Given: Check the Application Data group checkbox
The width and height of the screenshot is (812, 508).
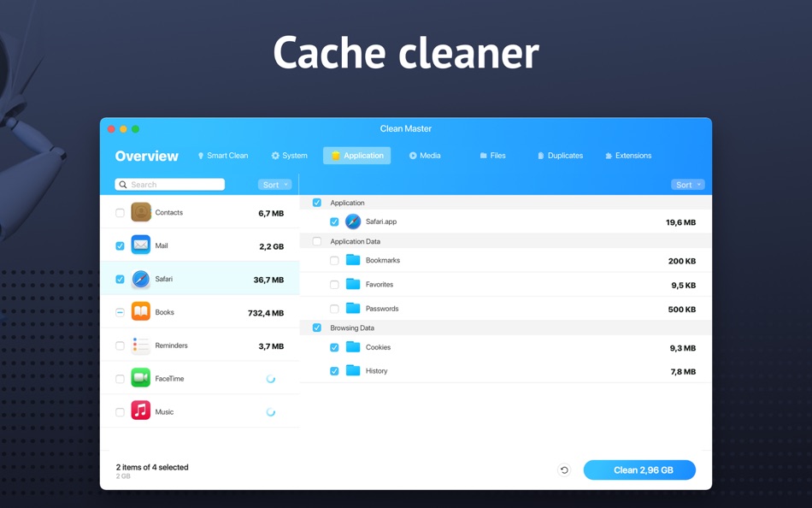Looking at the screenshot, I should point(317,241).
